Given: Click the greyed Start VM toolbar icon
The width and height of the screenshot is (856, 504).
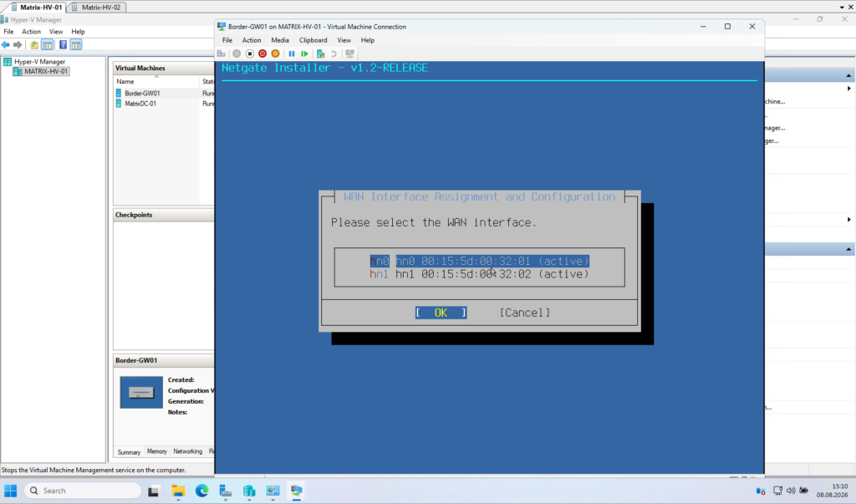Looking at the screenshot, I should pyautogui.click(x=237, y=53).
